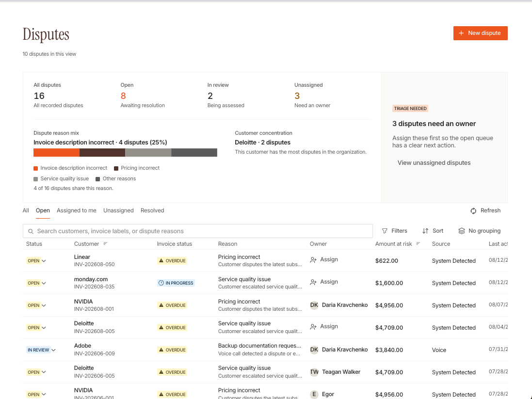Click the light gray segment of reason bar
The height and width of the screenshot is (399, 532).
(148, 153)
